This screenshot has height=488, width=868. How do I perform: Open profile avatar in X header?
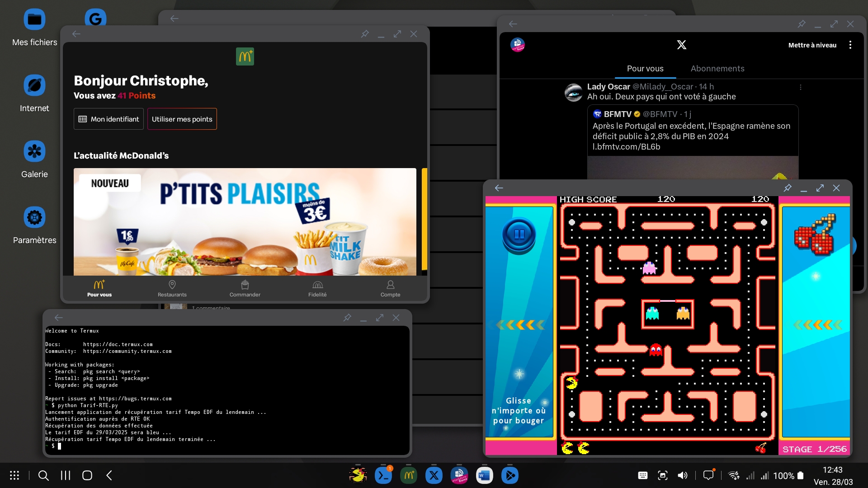pyautogui.click(x=518, y=45)
